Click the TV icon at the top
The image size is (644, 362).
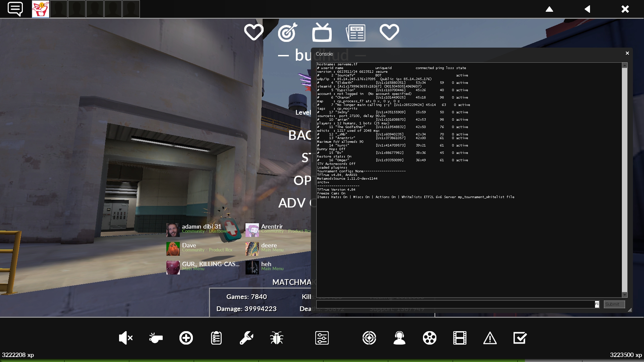322,33
